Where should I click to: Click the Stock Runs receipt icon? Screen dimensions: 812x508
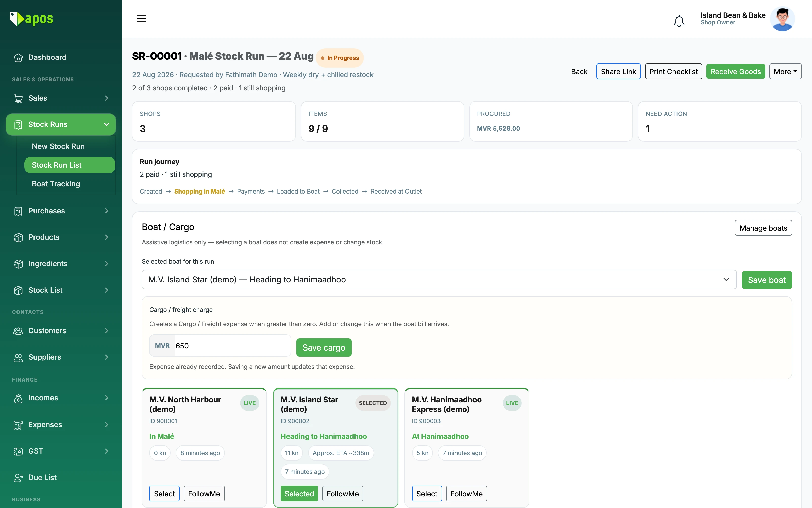(18, 125)
